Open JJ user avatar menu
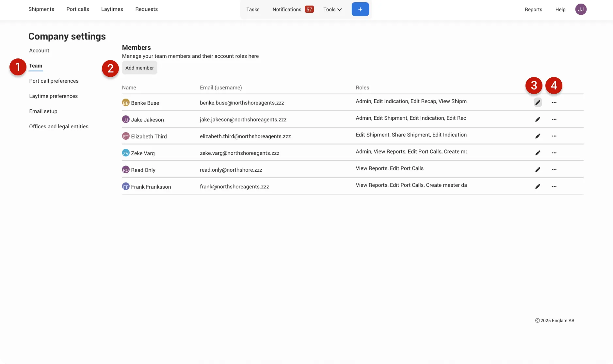This screenshot has width=613, height=364. (x=581, y=9)
